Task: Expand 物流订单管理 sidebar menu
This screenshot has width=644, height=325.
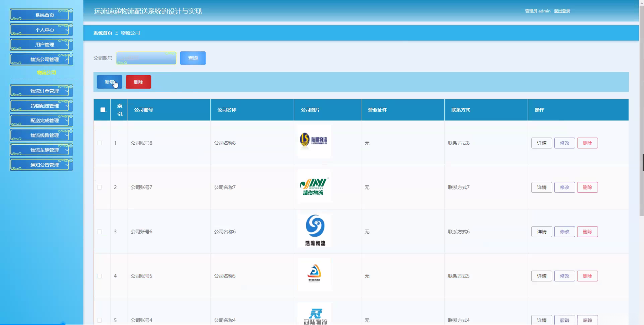Action: (41, 91)
